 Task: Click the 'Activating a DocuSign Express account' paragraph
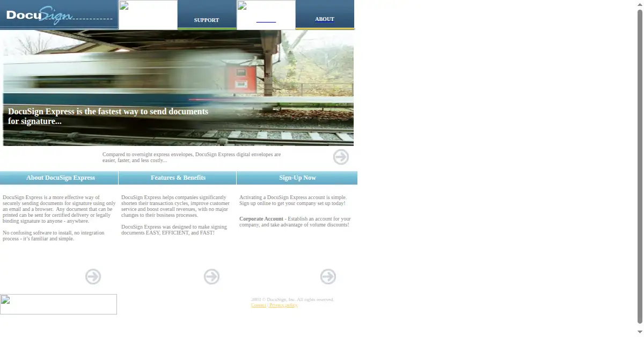[293, 200]
